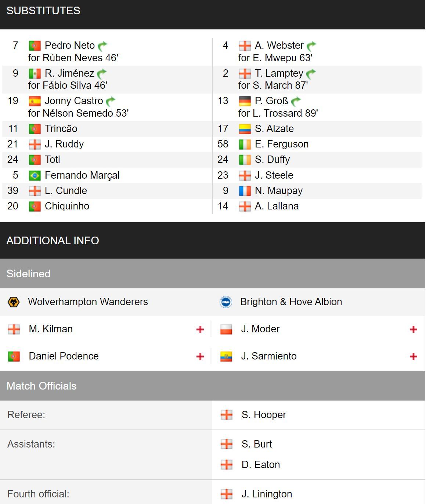Viewport: 426px width, 504px height.
Task: Click substitution arrow next to T. Lamptey
Action: (x=311, y=74)
